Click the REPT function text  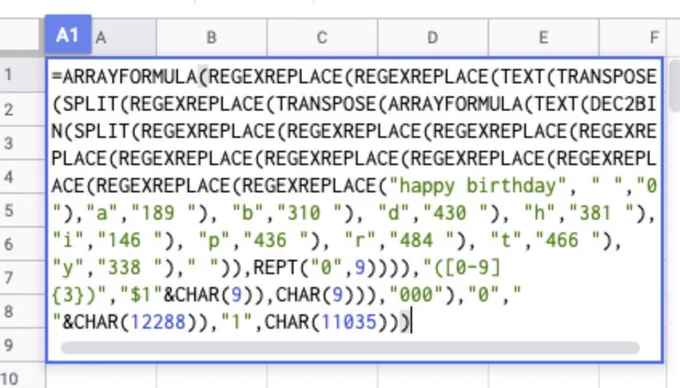click(x=275, y=268)
